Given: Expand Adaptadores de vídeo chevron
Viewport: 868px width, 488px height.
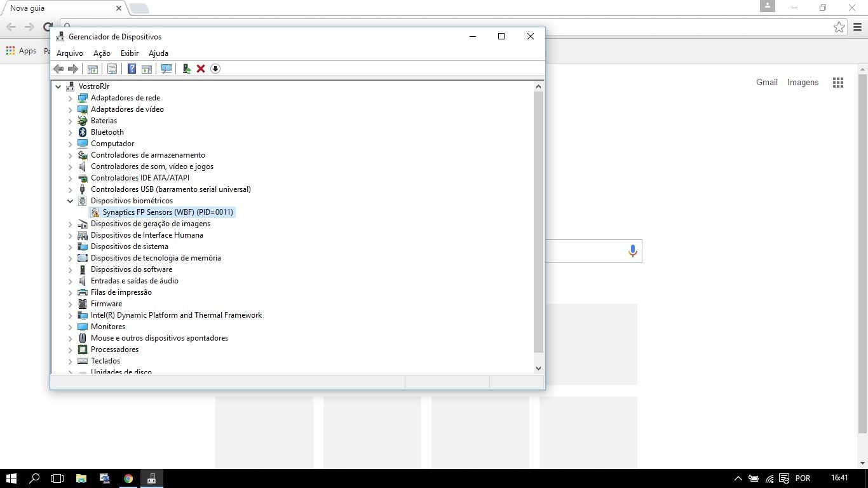Looking at the screenshot, I should point(70,109).
